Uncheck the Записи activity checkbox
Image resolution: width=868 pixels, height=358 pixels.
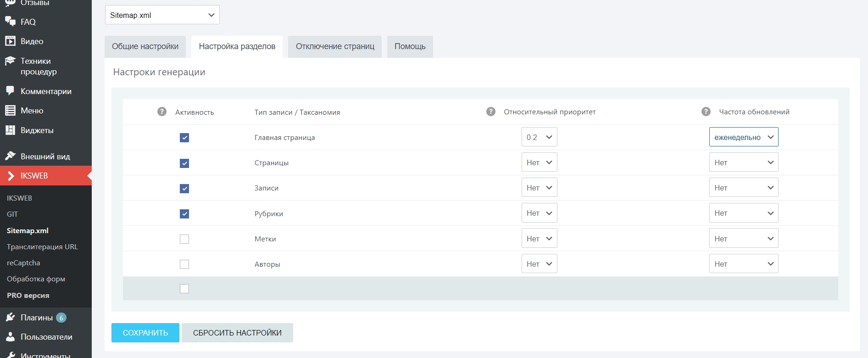(184, 188)
